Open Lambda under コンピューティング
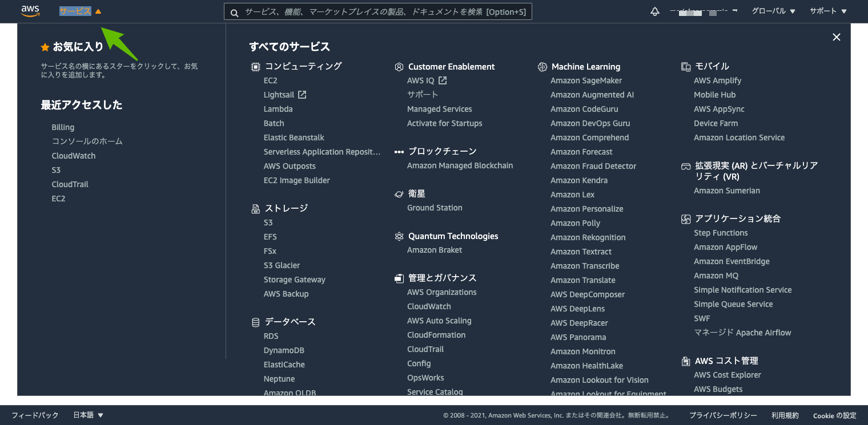 [278, 109]
